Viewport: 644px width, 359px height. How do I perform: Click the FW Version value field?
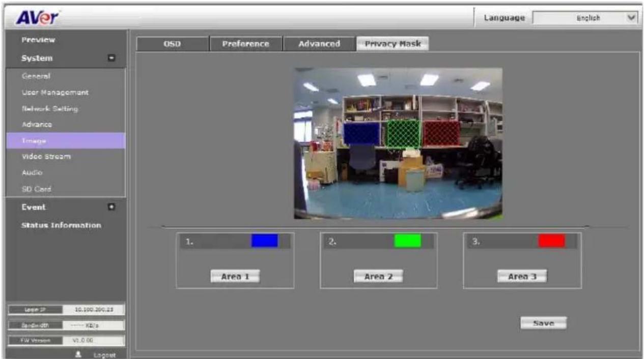point(93,341)
